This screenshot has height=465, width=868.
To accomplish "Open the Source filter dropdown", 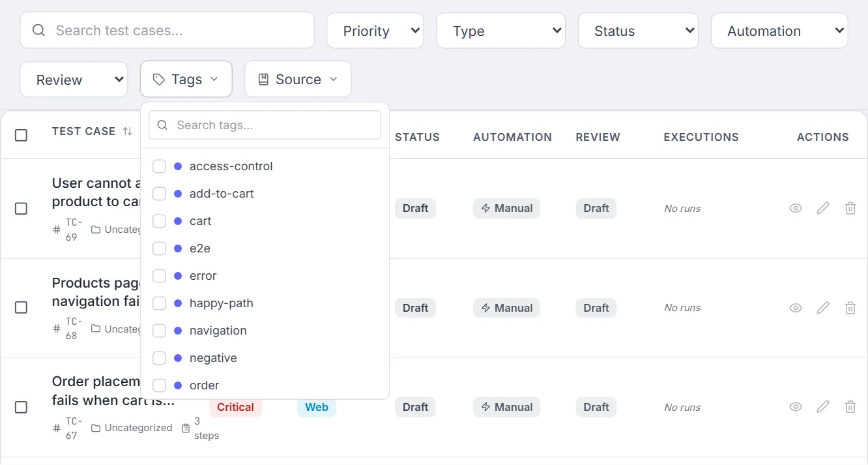I will point(298,80).
